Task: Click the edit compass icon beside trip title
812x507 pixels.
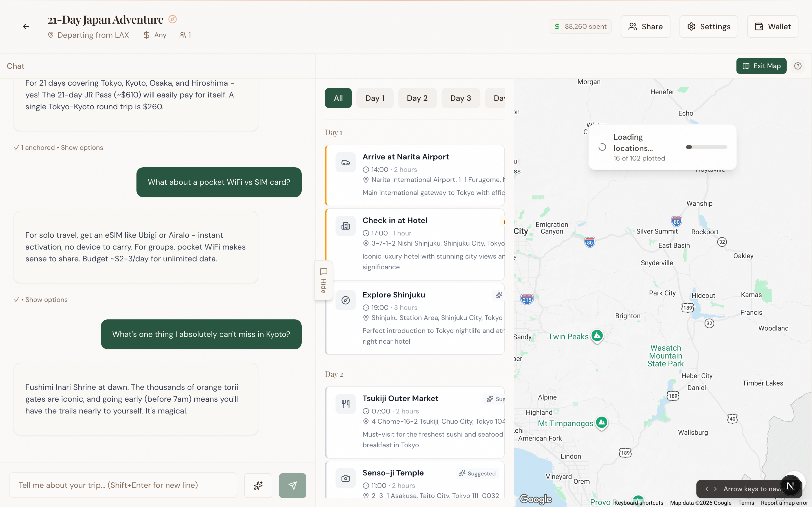Action: pyautogui.click(x=173, y=19)
